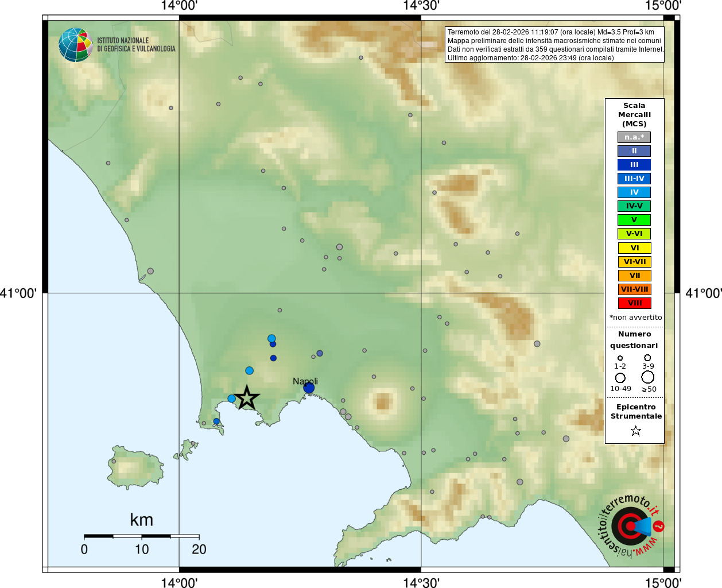Click the epicenter star on the map
The width and height of the screenshot is (722, 588).
(x=247, y=397)
